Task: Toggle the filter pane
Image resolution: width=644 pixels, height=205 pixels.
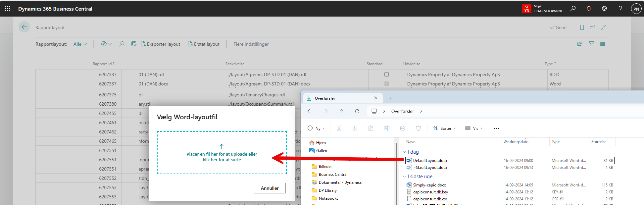Action: [x=591, y=44]
